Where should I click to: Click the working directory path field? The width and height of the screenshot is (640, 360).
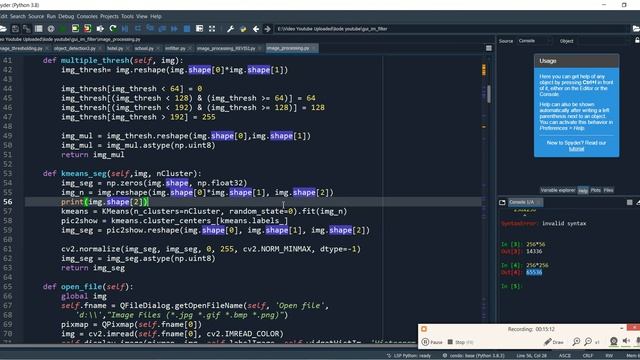pos(452,29)
